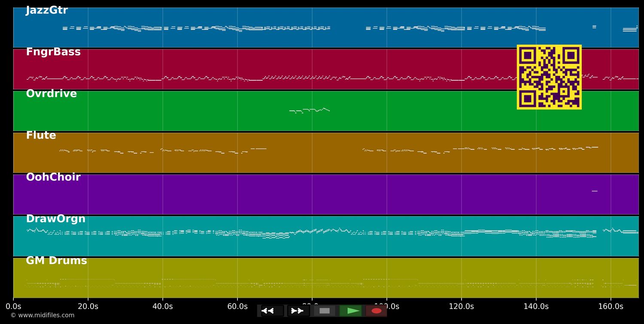Screen dimensions: 644x324
Task: Select the FngrBass track label
Action: (53, 52)
